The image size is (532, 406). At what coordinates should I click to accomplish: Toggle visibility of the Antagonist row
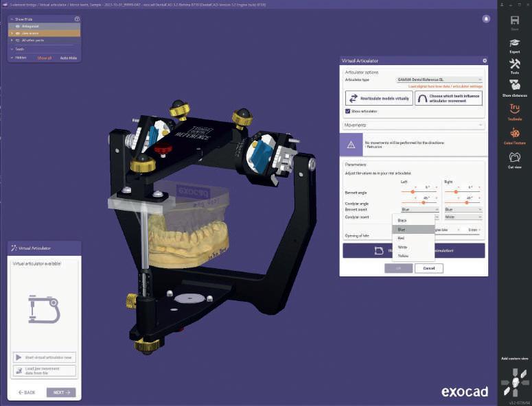pyautogui.click(x=18, y=26)
